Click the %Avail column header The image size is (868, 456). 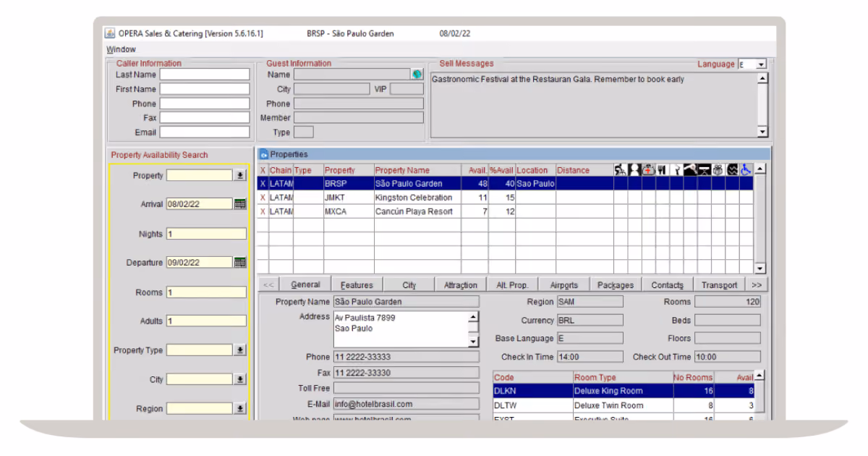[501, 170]
